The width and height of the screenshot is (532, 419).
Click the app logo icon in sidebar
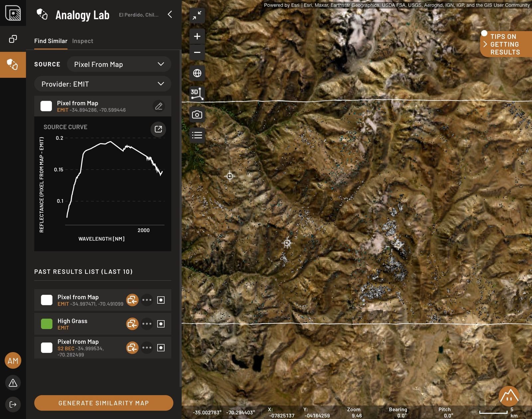13,13
